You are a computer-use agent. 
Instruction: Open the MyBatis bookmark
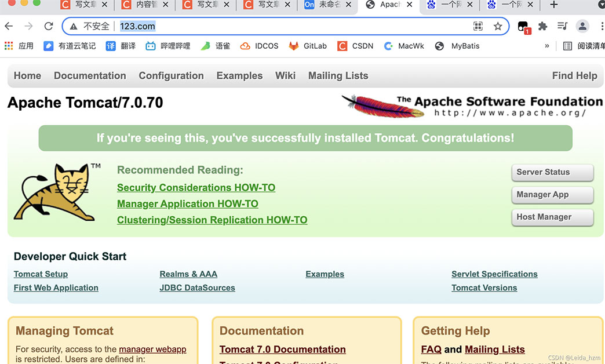[x=457, y=46]
